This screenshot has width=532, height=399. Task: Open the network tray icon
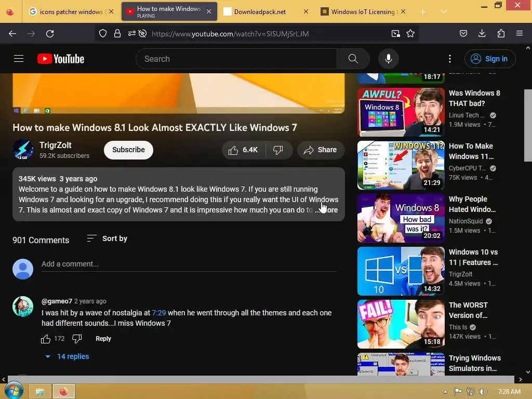click(471, 392)
